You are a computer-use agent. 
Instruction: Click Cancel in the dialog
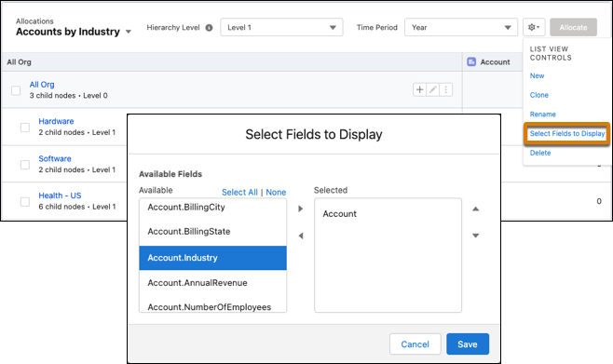[x=415, y=344]
